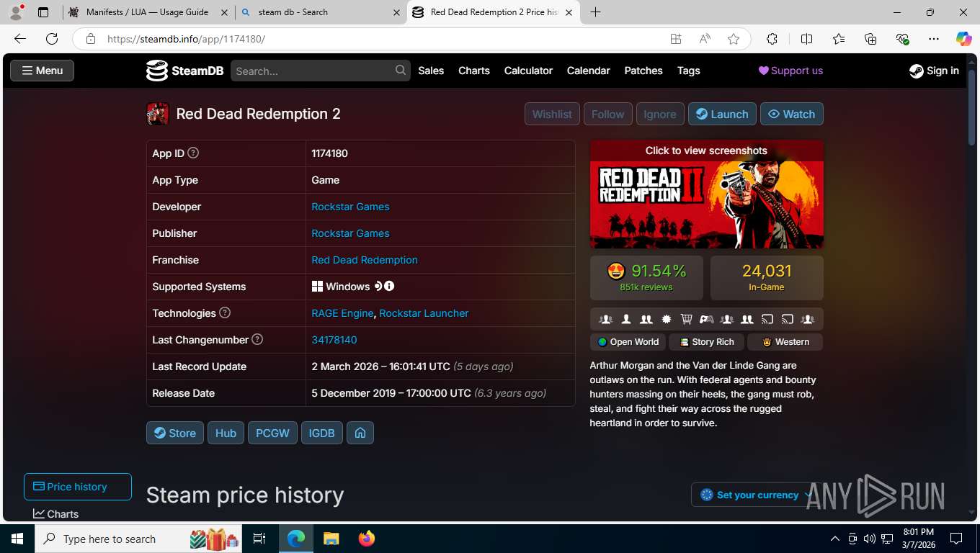Click Support us link

(x=790, y=71)
